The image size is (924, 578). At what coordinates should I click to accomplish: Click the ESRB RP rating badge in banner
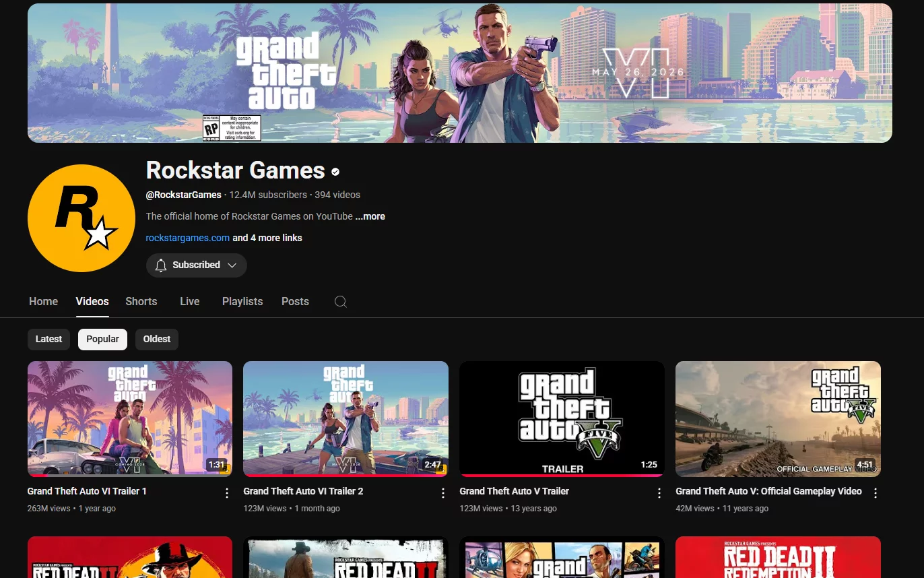232,128
